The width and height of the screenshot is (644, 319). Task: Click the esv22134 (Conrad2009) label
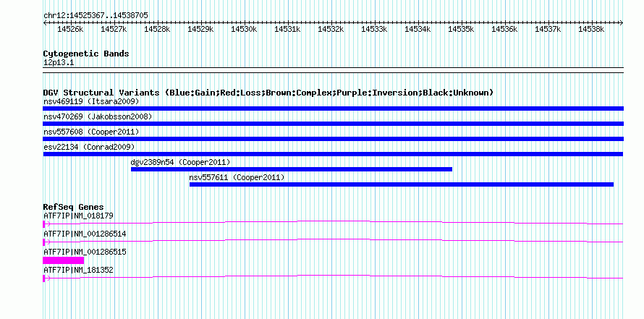coord(89,147)
